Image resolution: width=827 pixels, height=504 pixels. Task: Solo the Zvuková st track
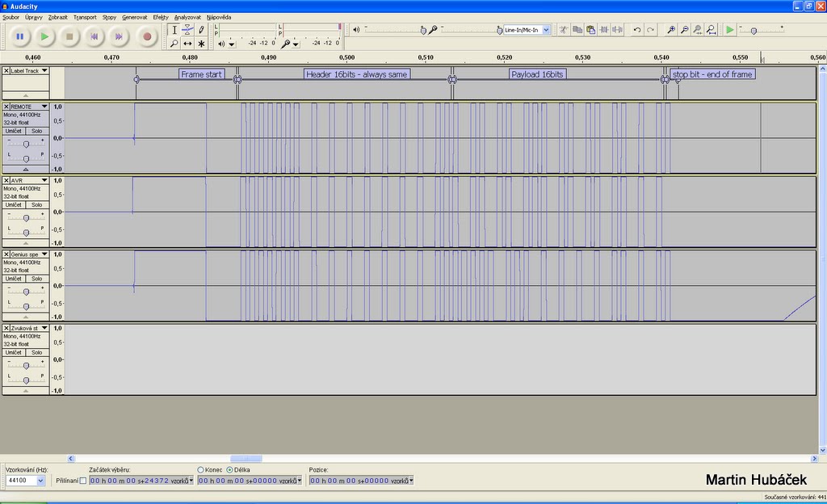[37, 352]
